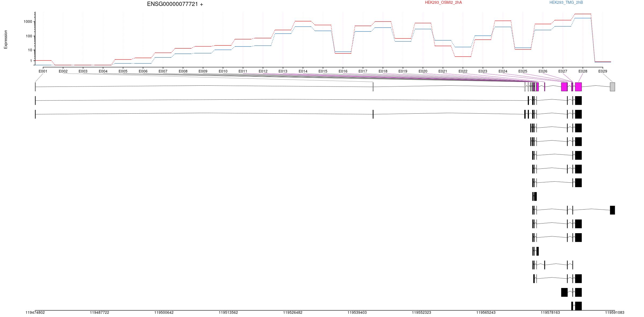Click exon label E014

pyautogui.click(x=303, y=71)
